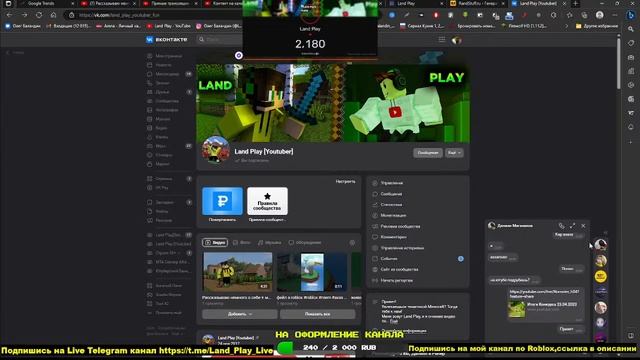Open Другие избранное bookmarks folder
640x360 pixels.
tap(597, 26)
